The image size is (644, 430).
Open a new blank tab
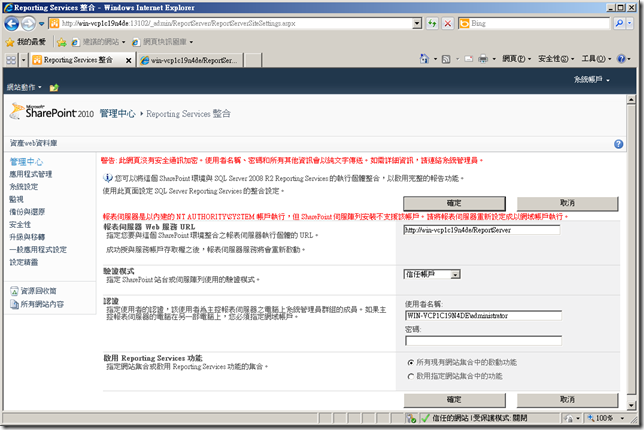253,60
